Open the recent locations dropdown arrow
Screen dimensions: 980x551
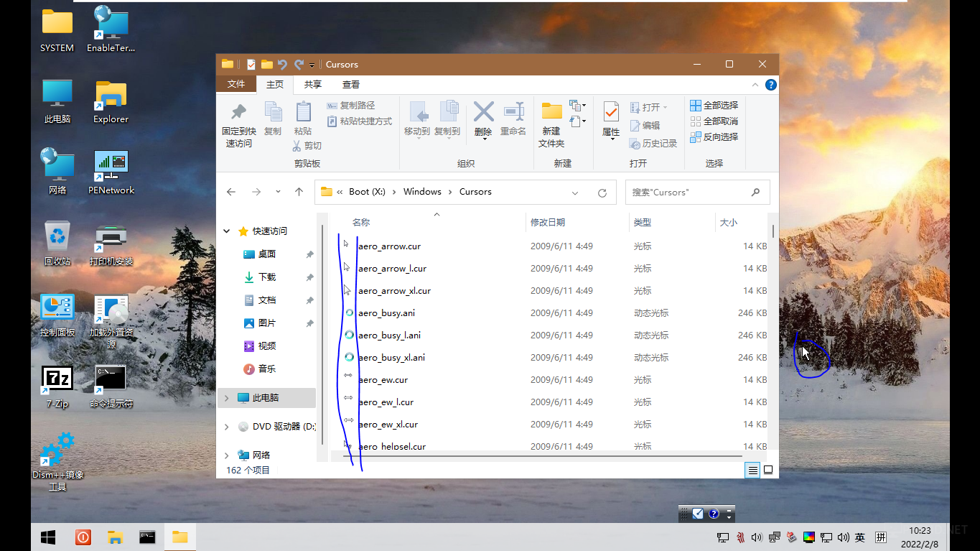pos(278,192)
